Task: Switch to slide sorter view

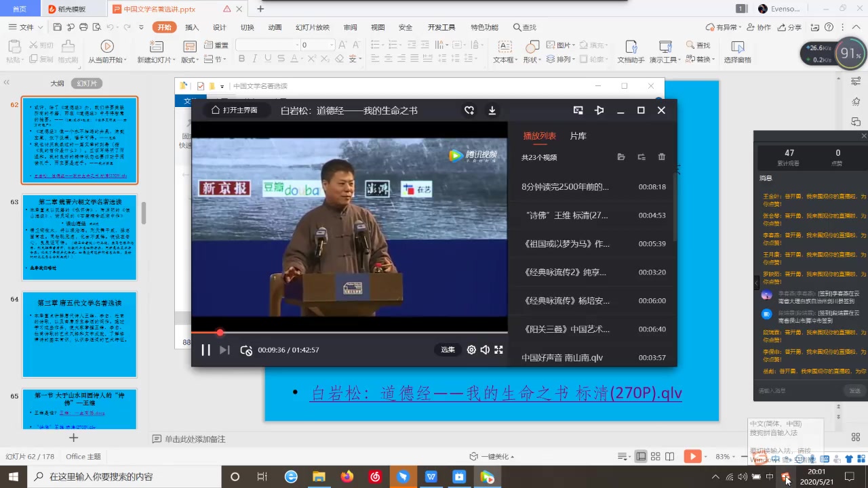Action: tap(656, 457)
